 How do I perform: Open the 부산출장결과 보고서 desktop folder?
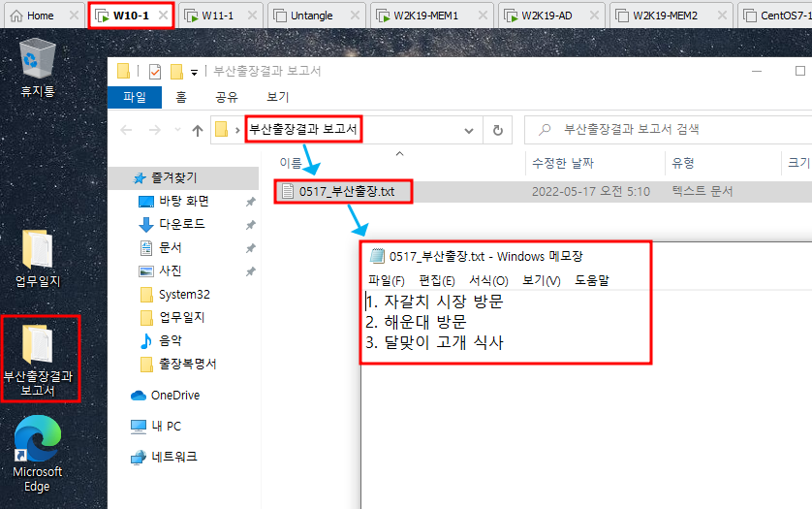tap(39, 359)
